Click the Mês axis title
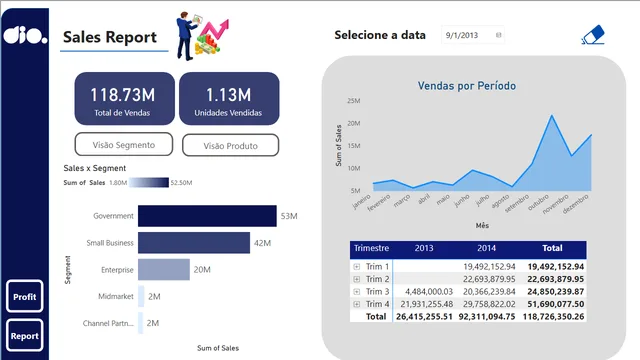 point(482,225)
